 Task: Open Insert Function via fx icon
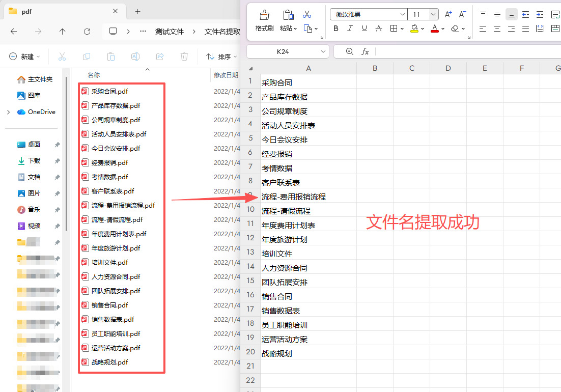tap(365, 51)
